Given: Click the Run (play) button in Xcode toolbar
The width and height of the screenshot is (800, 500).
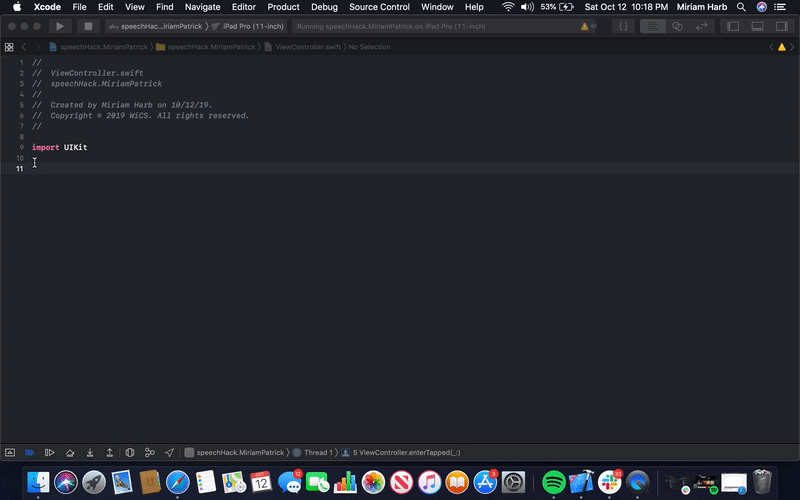Looking at the screenshot, I should [60, 26].
